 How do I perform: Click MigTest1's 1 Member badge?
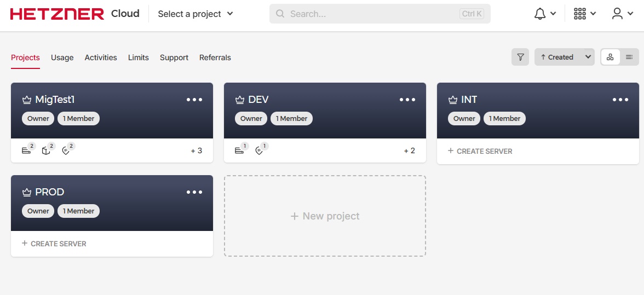(x=78, y=119)
